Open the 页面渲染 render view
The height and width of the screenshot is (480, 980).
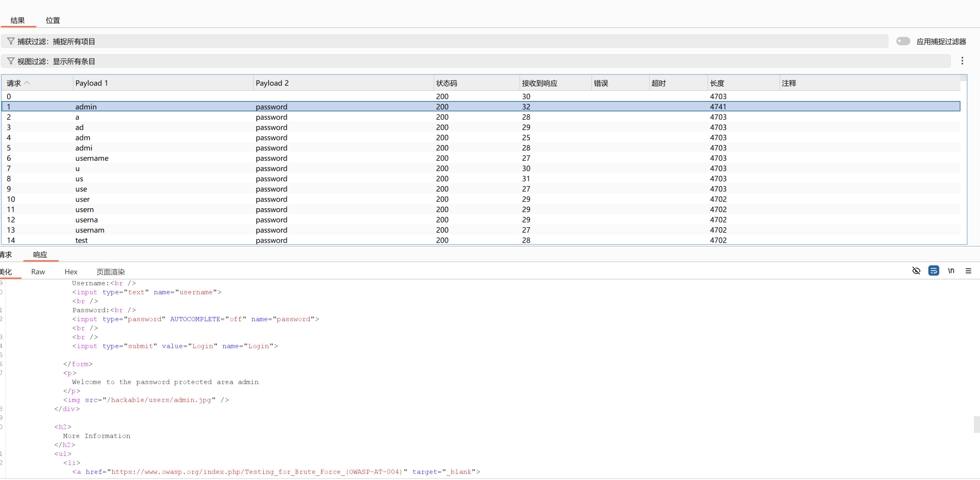tap(111, 272)
